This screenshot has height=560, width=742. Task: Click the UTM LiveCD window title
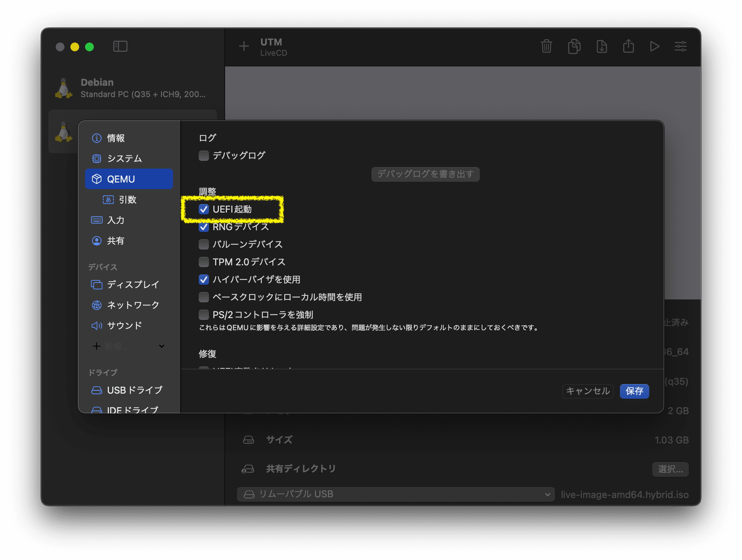click(x=273, y=47)
